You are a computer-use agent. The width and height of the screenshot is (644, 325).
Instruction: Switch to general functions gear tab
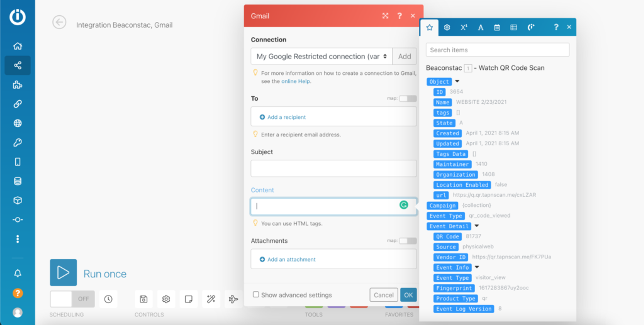tap(447, 27)
